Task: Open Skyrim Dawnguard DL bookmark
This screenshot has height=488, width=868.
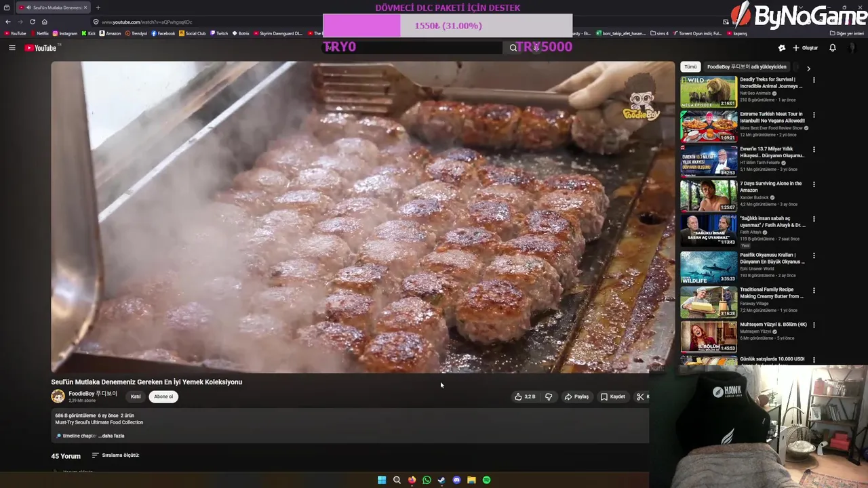Action: click(x=278, y=33)
